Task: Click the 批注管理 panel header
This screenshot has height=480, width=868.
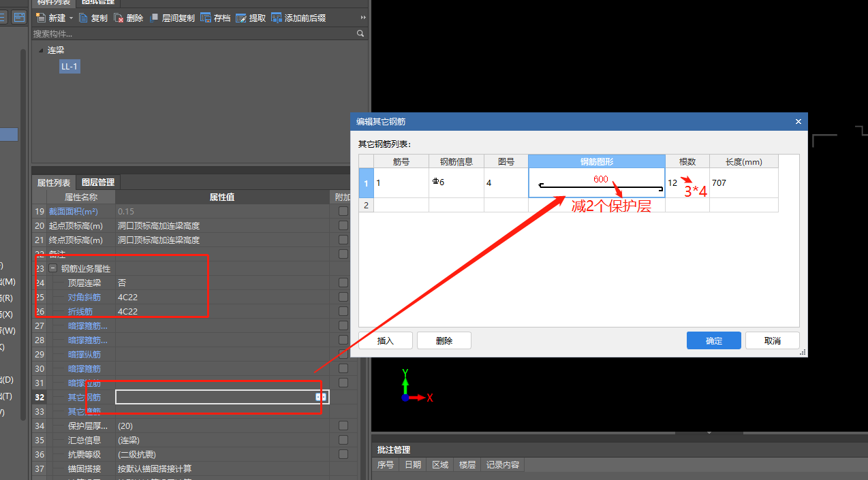Action: 394,450
